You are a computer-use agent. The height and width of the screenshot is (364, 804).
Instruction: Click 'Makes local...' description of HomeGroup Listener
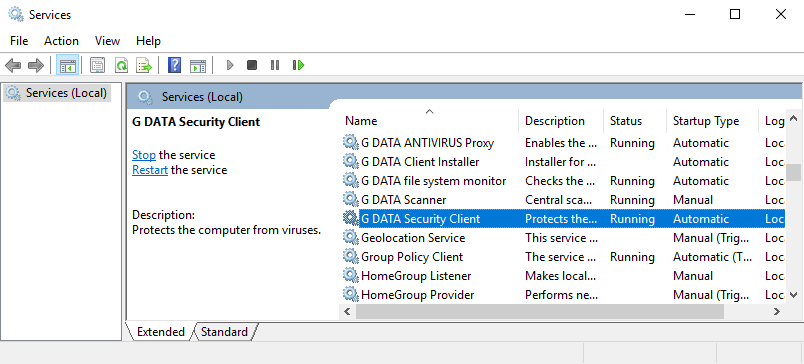coord(560,275)
